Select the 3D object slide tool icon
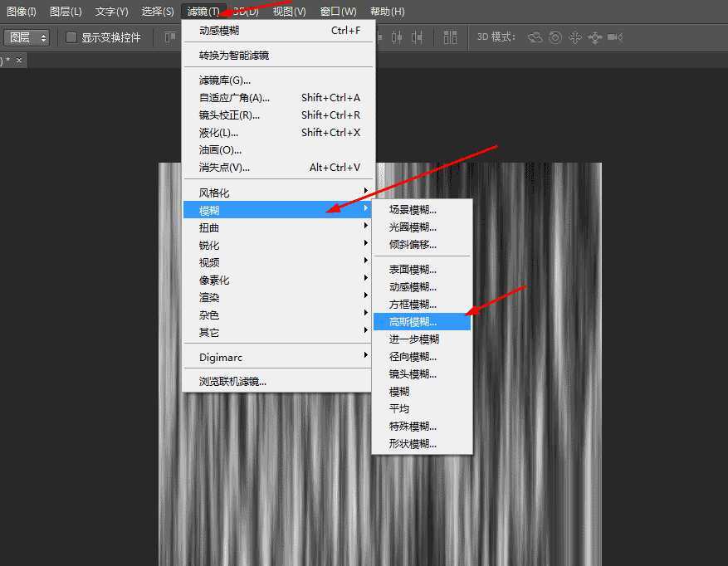Viewport: 728px width, 566px height. [x=596, y=37]
